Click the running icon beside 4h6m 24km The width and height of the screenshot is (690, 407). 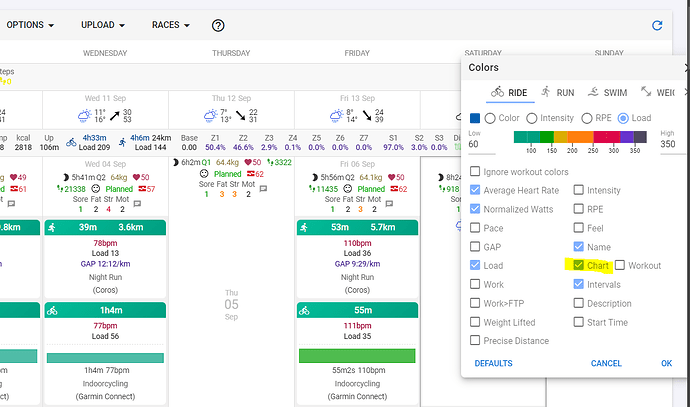122,142
